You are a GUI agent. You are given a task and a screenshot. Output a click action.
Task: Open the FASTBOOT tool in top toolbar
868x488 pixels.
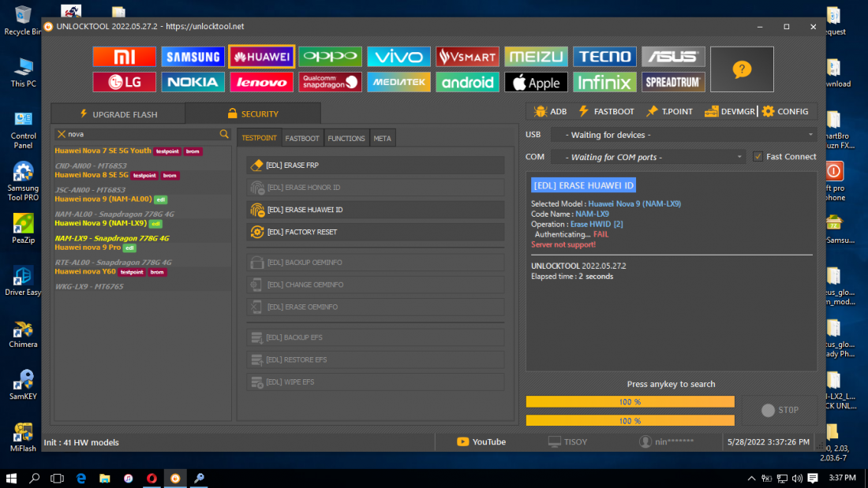[x=607, y=111]
